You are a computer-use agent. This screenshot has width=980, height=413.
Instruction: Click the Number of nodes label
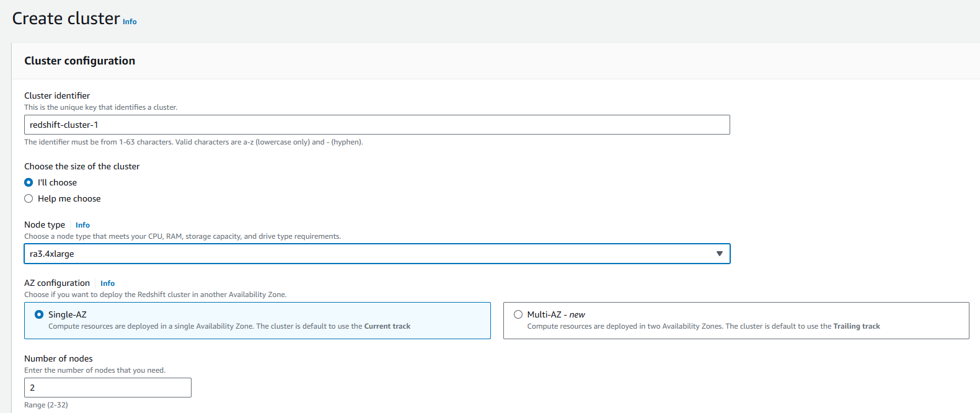58,358
